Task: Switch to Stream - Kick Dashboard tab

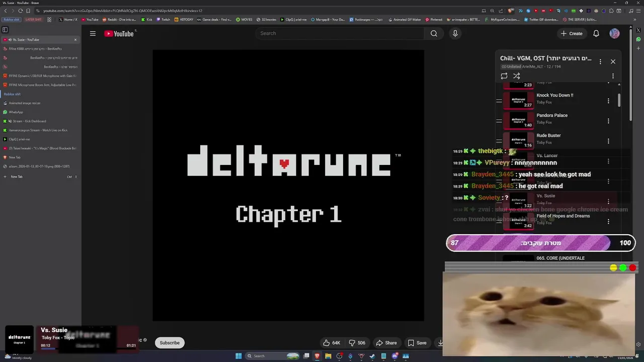Action: tap(40, 121)
